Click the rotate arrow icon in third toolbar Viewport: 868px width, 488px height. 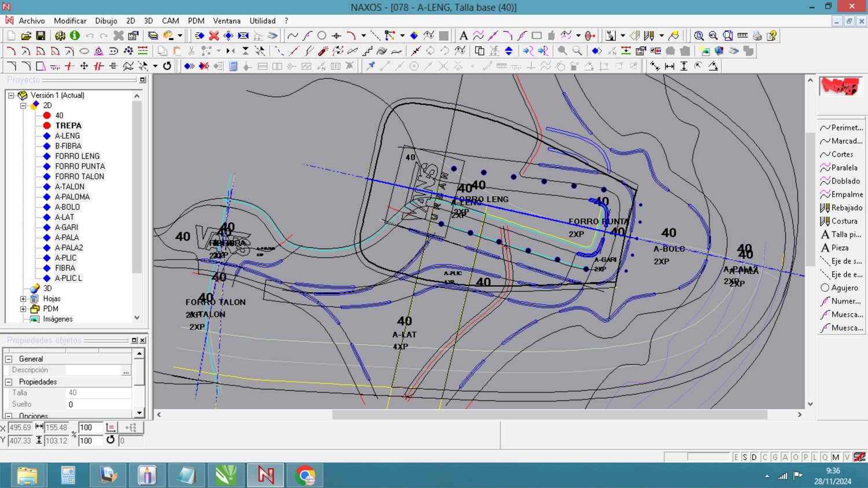pos(167,66)
